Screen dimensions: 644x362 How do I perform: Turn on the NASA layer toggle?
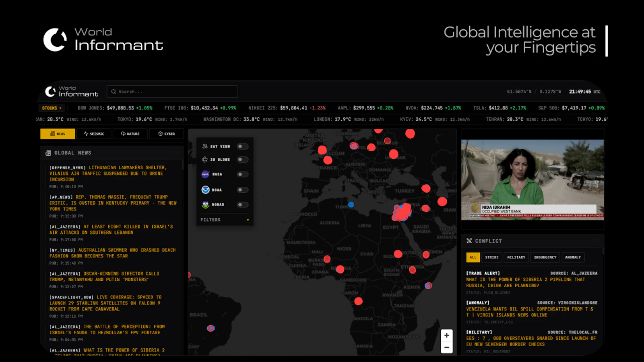tap(242, 174)
